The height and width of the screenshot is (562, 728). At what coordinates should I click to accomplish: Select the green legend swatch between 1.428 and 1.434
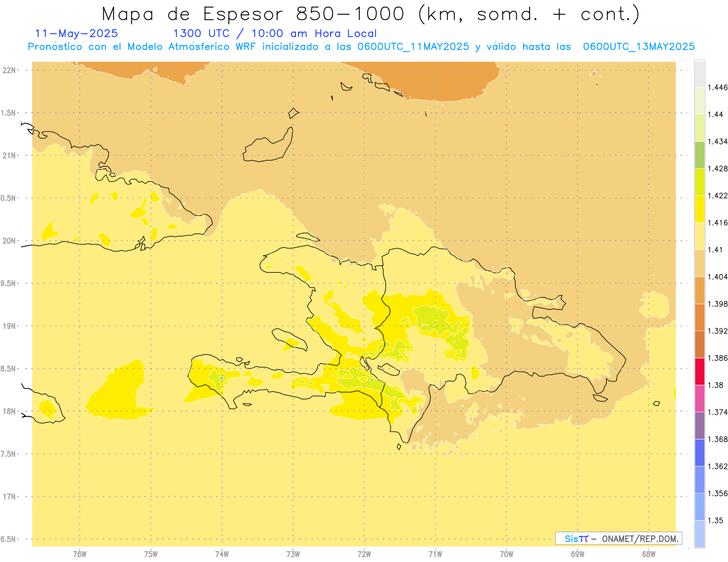pyautogui.click(x=699, y=155)
